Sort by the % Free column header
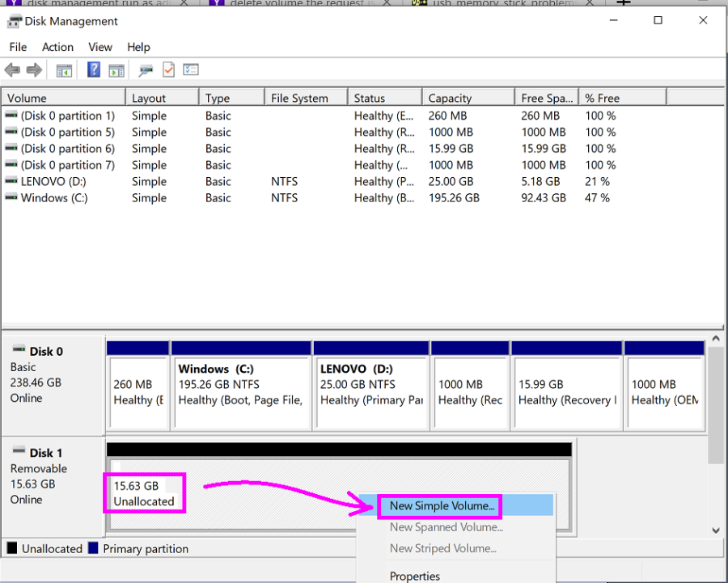The width and height of the screenshot is (728, 583). point(623,98)
